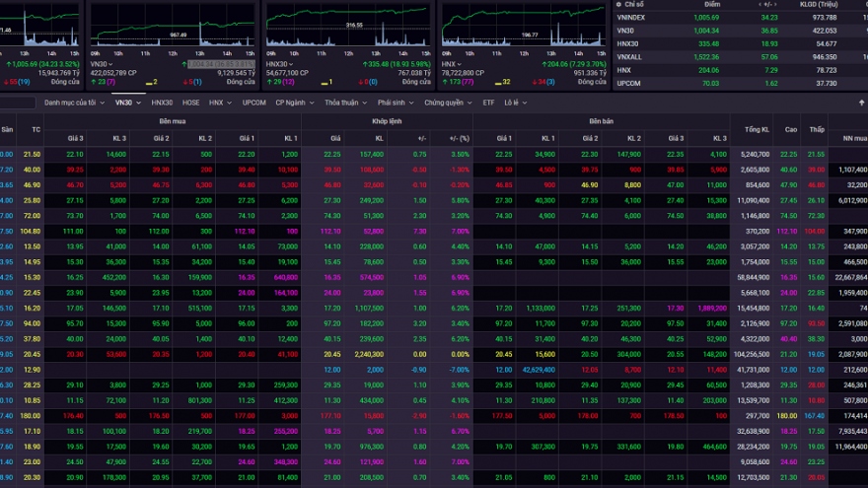The image size is (868, 488).
Task: Switch to the HOSE tab
Action: (x=190, y=103)
